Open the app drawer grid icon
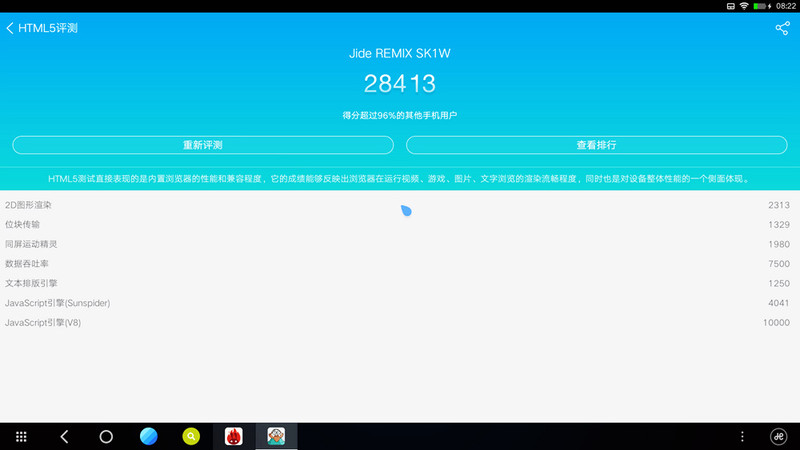This screenshot has height=450, width=800. click(21, 437)
